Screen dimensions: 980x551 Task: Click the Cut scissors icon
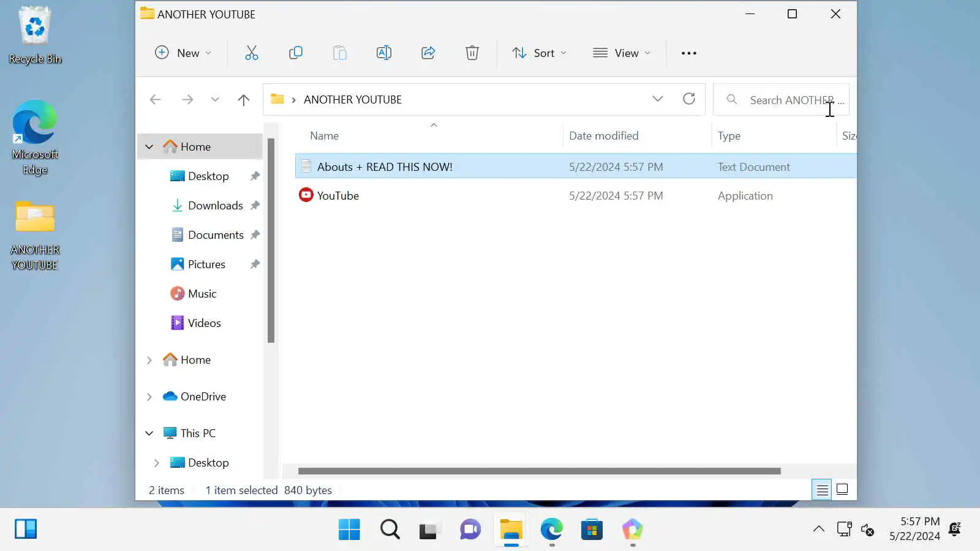tap(252, 53)
